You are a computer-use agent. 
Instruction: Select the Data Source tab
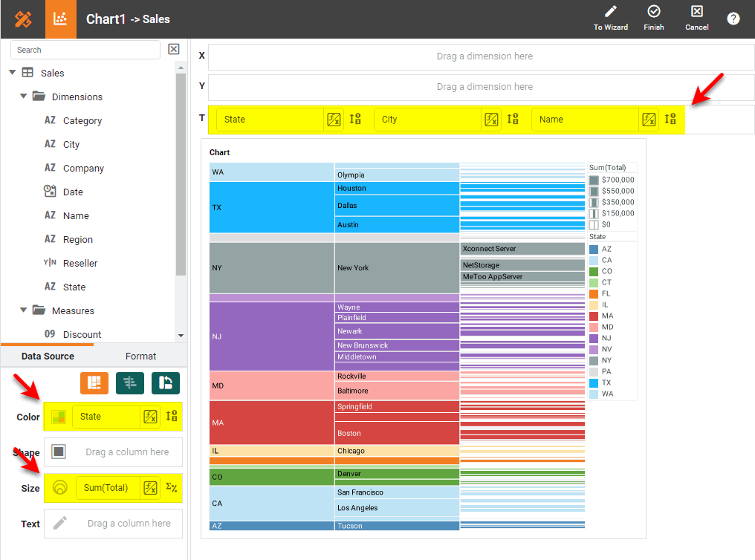pyautogui.click(x=48, y=356)
